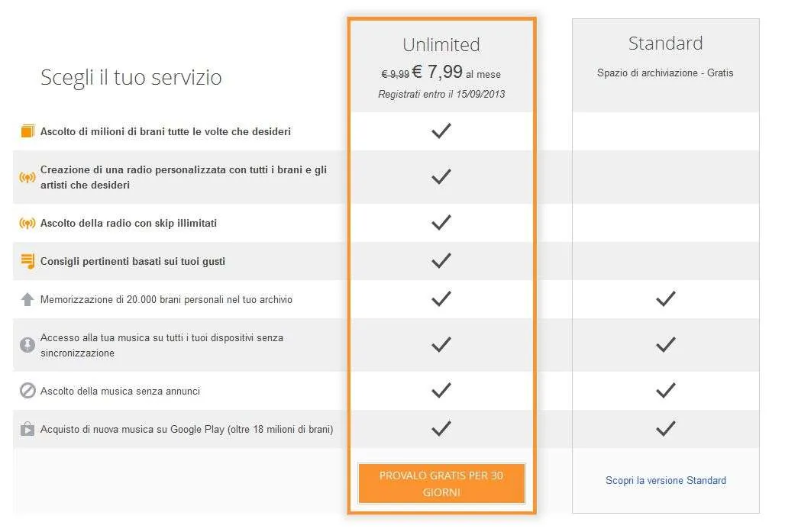
Task: Click the upload arrow icon beside Memorizzazione di 20.000 brani
Action: click(27, 299)
